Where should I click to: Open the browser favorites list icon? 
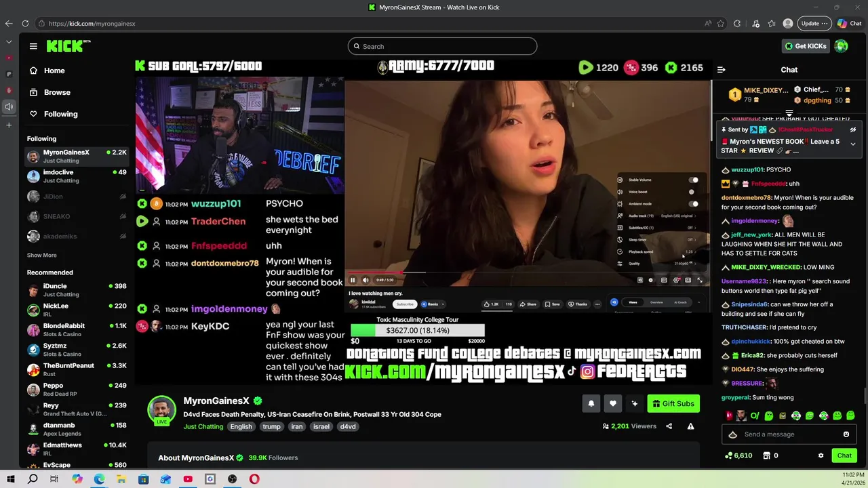[x=772, y=23]
